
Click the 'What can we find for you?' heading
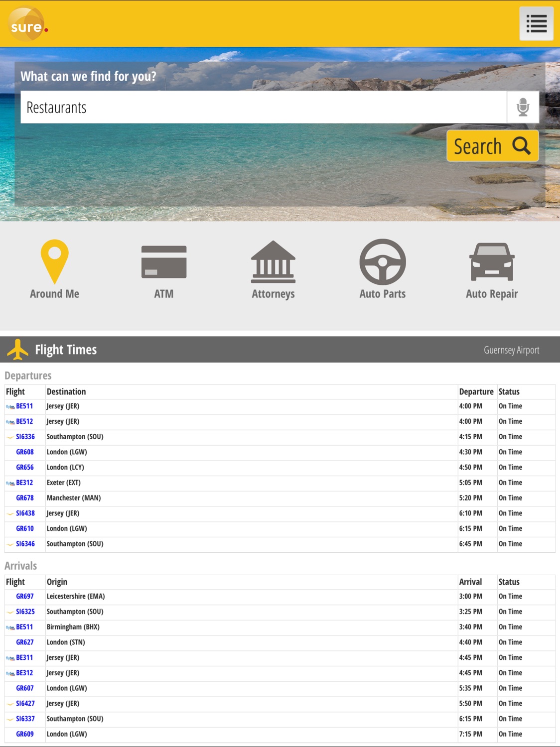88,76
